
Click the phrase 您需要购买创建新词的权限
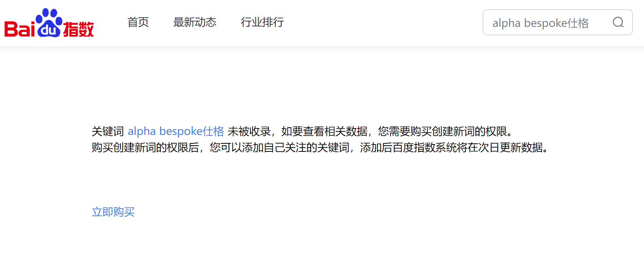(442, 131)
